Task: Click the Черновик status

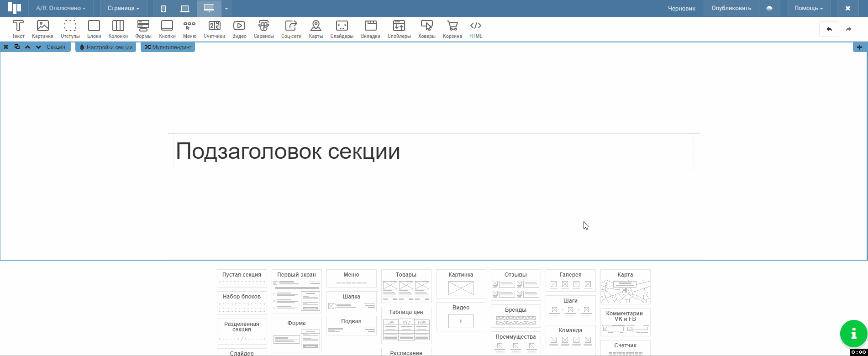Action: [x=681, y=8]
